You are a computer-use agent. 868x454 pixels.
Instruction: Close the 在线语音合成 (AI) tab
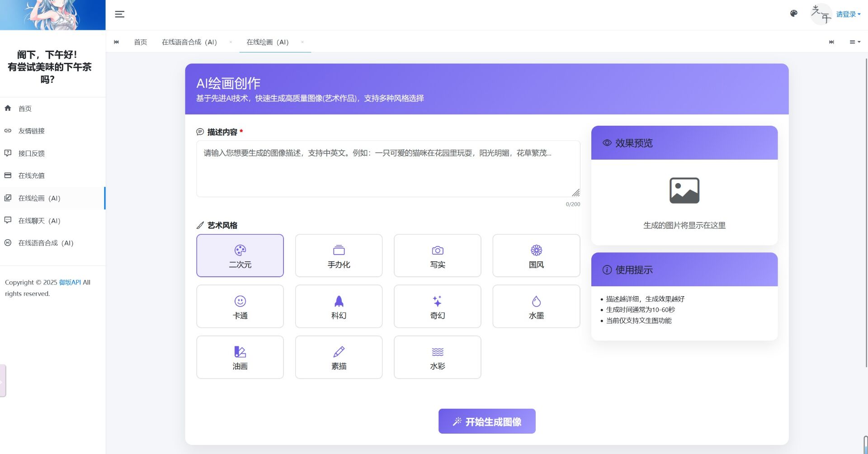(x=231, y=42)
